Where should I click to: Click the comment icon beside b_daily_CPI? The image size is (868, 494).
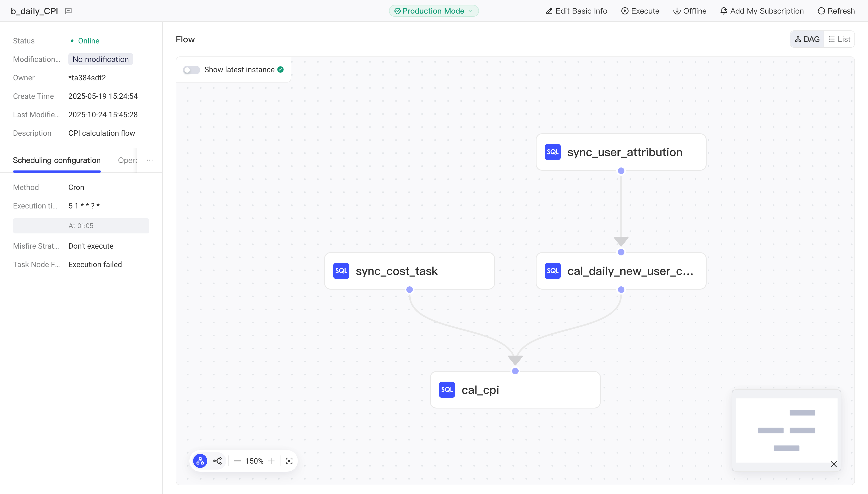point(68,11)
